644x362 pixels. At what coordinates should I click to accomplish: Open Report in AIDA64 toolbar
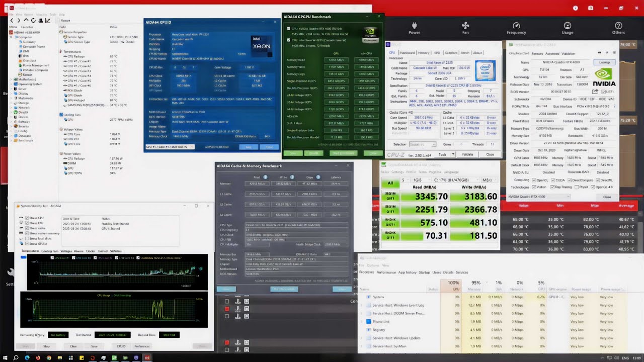click(63, 21)
